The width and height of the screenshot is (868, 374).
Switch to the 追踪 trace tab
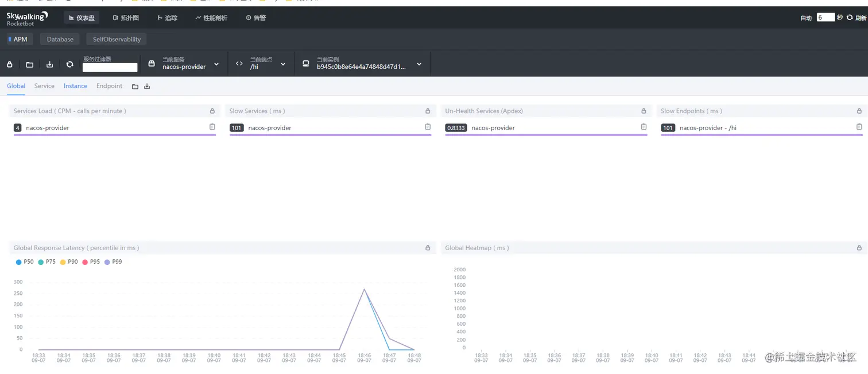(x=168, y=18)
